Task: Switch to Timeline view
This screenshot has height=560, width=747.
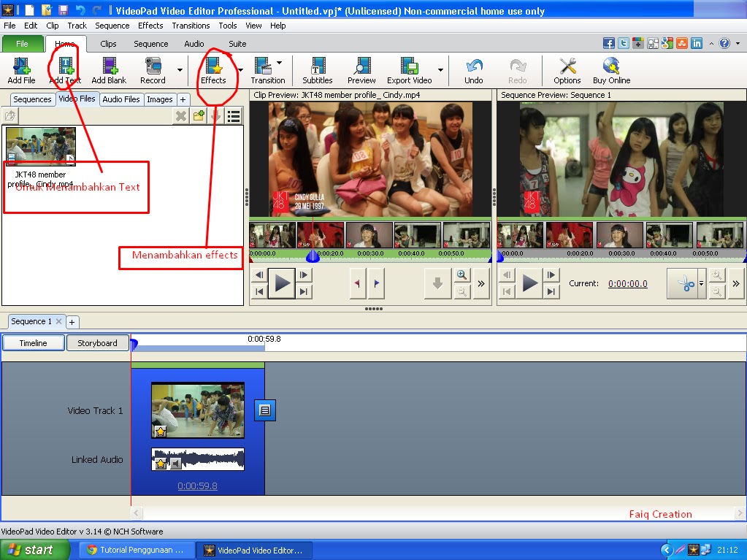Action: (33, 343)
